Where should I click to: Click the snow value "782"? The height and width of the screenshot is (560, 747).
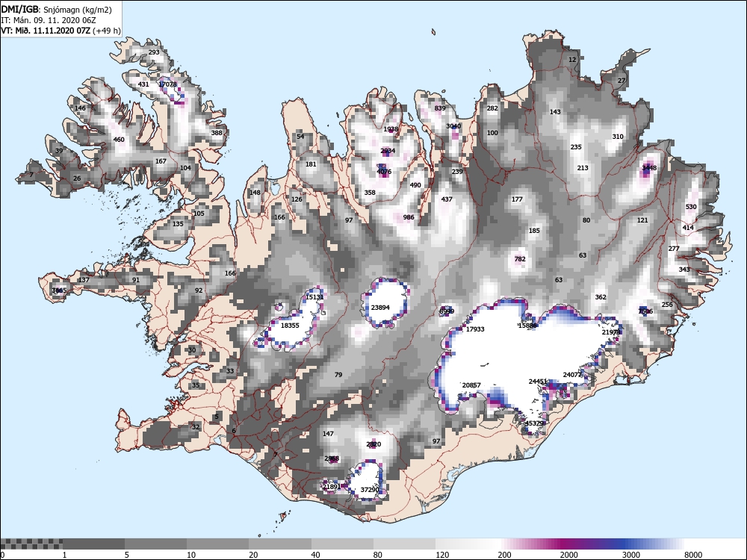click(520, 259)
